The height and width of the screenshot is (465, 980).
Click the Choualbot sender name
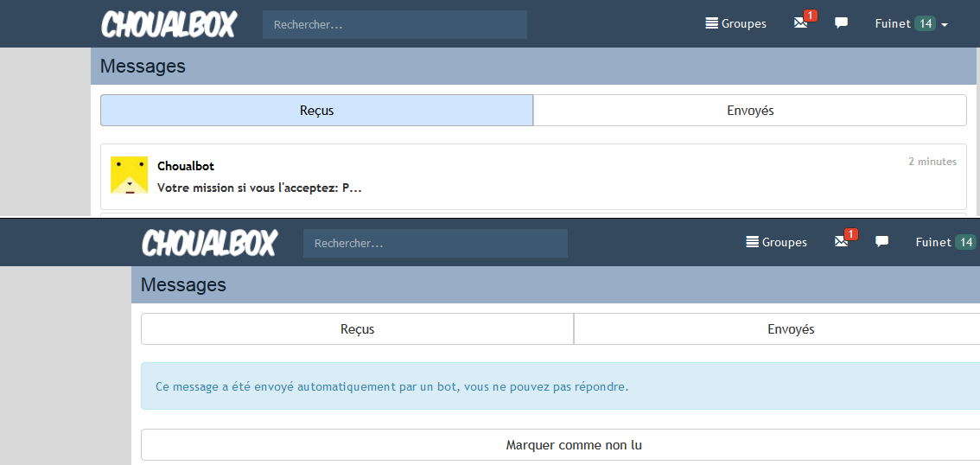(186, 166)
